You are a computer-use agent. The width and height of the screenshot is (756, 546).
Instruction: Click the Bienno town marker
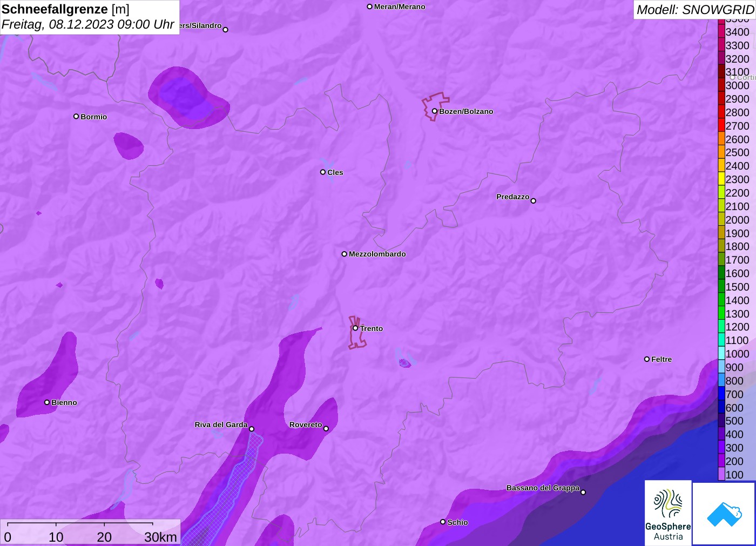(x=47, y=402)
